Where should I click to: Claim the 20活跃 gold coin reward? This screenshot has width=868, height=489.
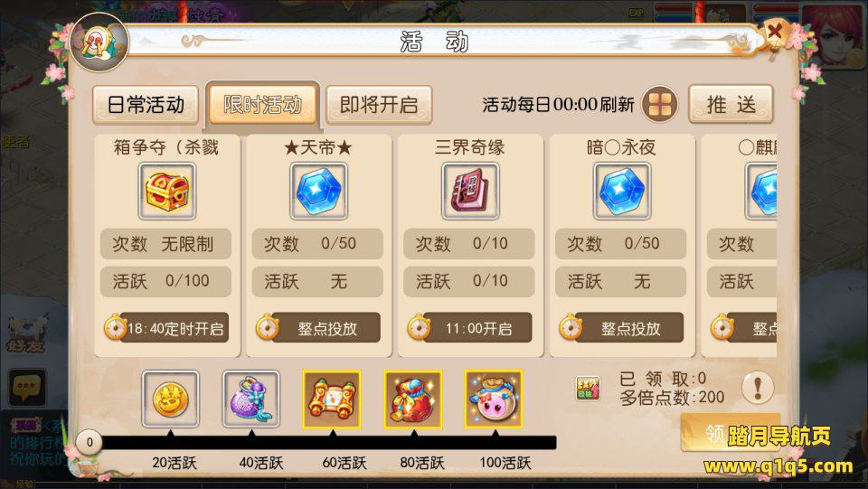[x=170, y=399]
